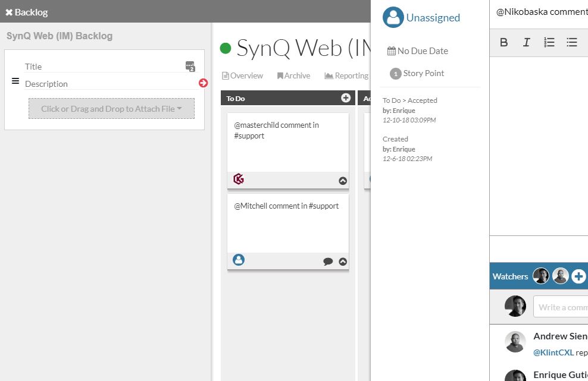Add a watcher with plus icon
The width and height of the screenshot is (588, 381).
[x=578, y=276]
